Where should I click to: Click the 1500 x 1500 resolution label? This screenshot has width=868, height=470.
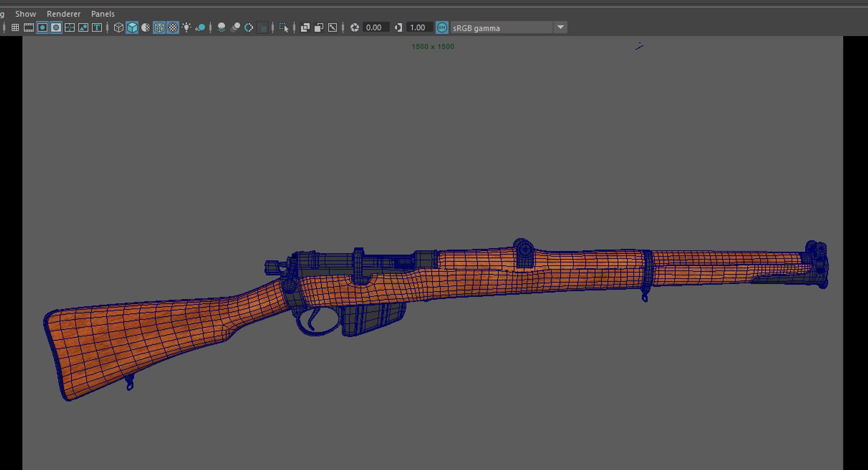[x=433, y=47]
